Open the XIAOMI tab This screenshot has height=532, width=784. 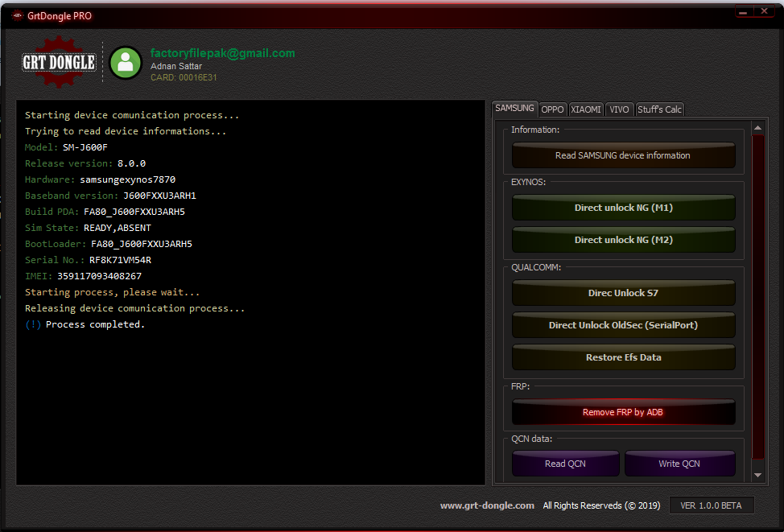tap(586, 109)
